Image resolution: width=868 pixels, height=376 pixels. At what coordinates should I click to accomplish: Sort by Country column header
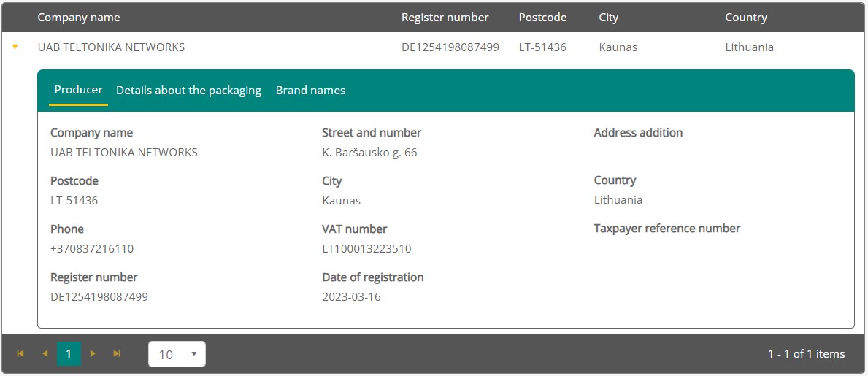745,18
